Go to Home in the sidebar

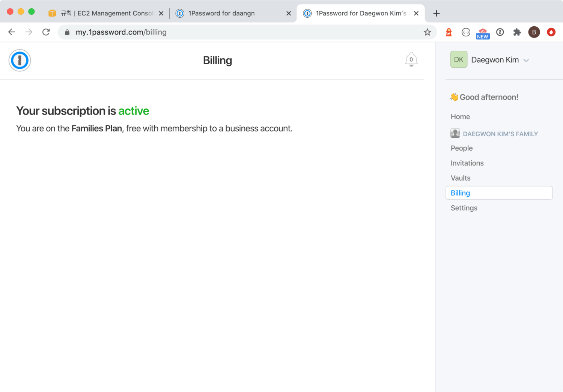coord(460,117)
